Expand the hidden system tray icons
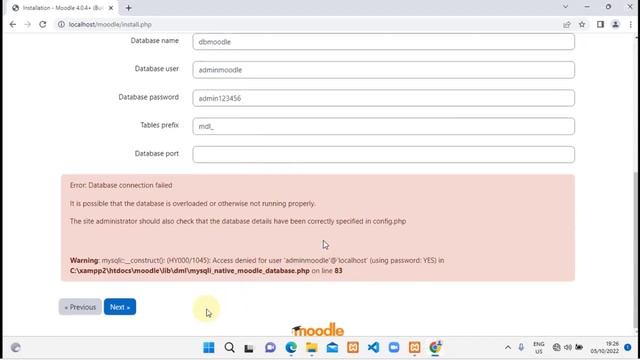Image resolution: width=640 pixels, height=360 pixels. [508, 347]
